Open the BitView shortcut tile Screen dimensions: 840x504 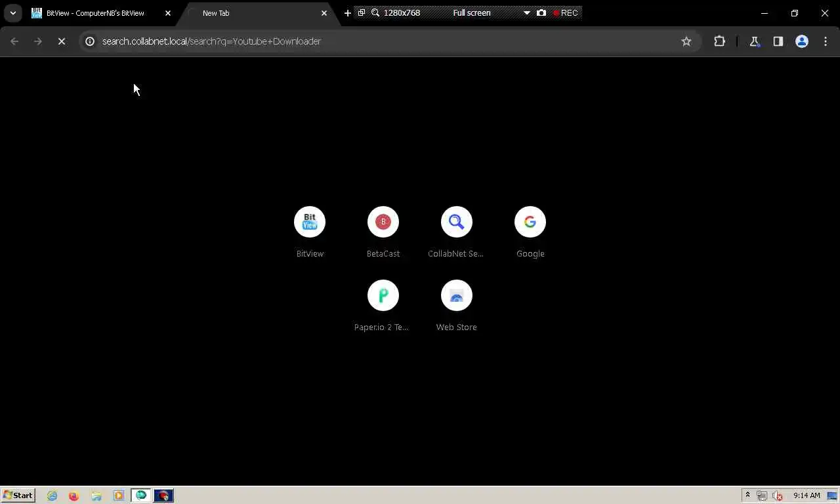310,232
